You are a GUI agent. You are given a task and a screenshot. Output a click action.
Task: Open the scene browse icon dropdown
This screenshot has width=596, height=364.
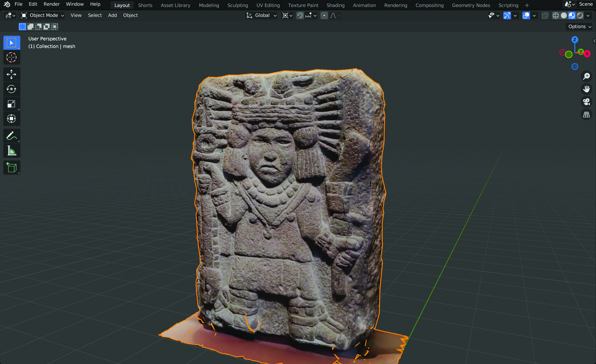tap(569, 4)
